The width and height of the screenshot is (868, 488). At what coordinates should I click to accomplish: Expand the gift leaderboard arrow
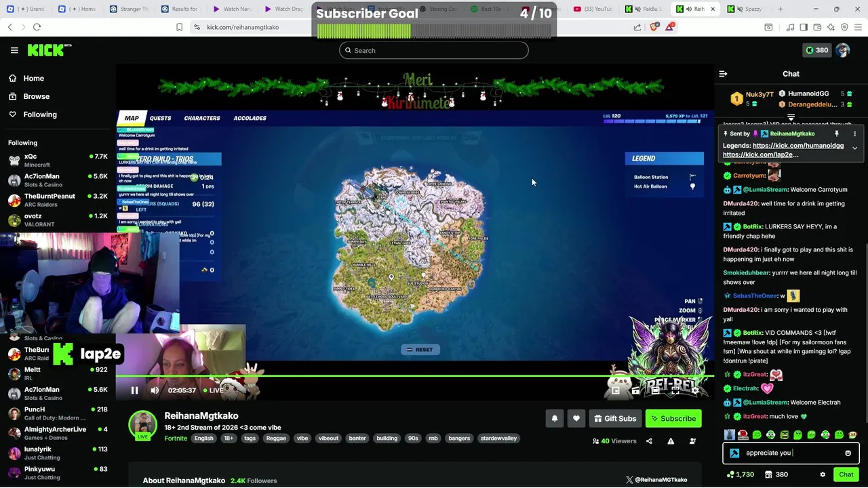pyautogui.click(x=791, y=118)
